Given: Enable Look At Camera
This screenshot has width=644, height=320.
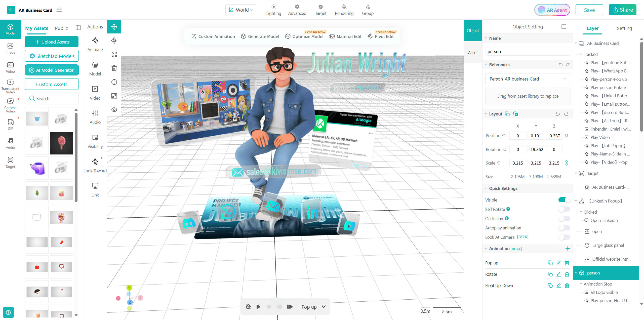Looking at the screenshot, I should click(x=564, y=237).
